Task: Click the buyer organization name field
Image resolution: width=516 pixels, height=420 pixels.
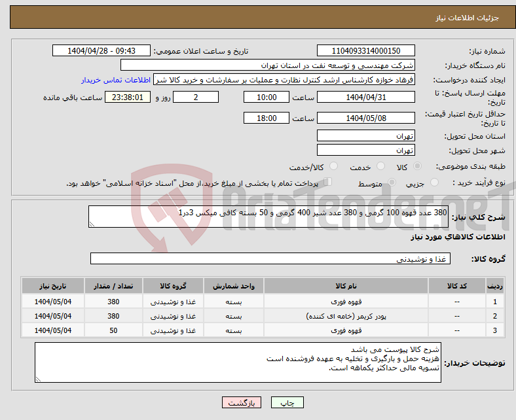Action: [268, 65]
